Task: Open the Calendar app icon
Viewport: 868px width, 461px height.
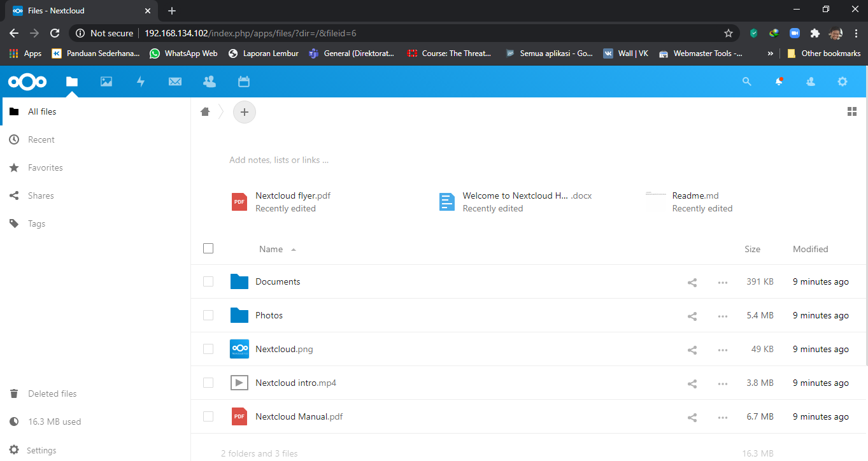Action: [243, 82]
